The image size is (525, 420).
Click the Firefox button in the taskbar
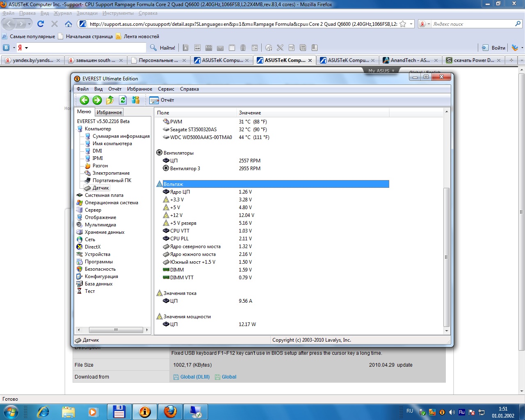click(x=170, y=411)
